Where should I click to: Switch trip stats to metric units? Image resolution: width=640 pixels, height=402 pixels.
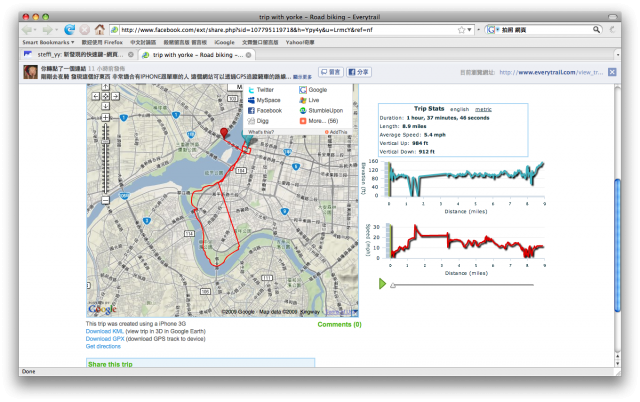click(x=483, y=109)
